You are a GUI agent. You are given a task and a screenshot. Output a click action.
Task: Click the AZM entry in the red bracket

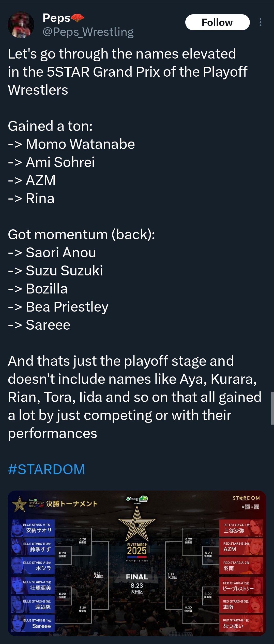tap(240, 547)
